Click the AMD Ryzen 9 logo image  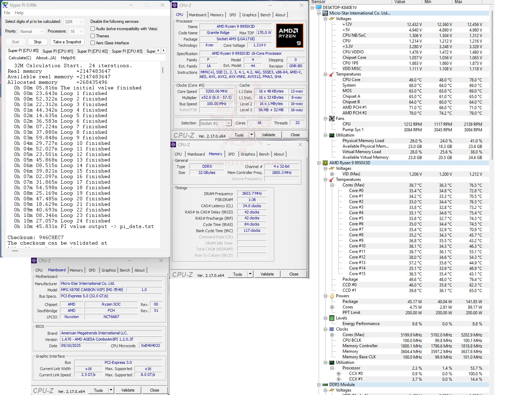290,36
